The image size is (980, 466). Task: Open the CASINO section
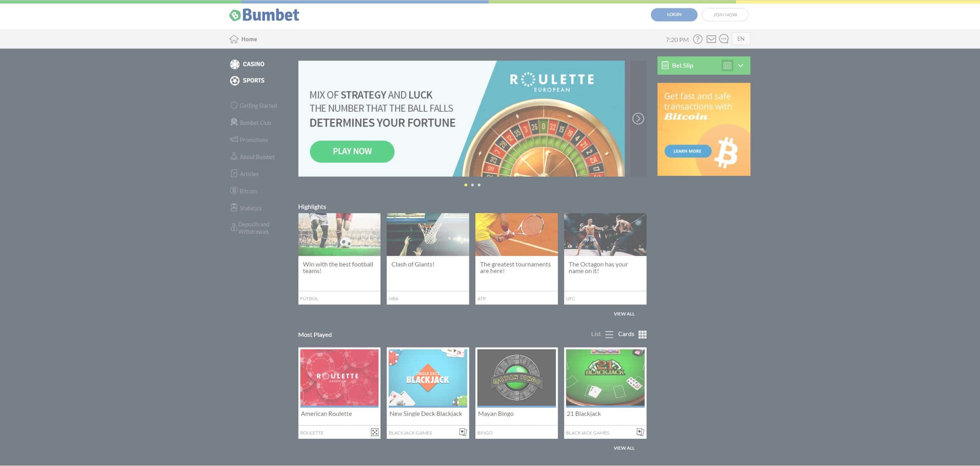247,64
